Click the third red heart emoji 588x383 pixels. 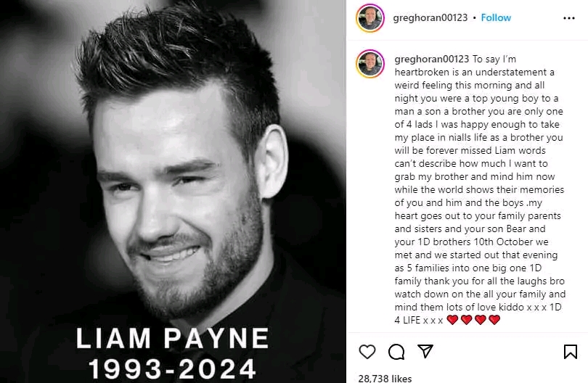pyautogui.click(x=481, y=320)
